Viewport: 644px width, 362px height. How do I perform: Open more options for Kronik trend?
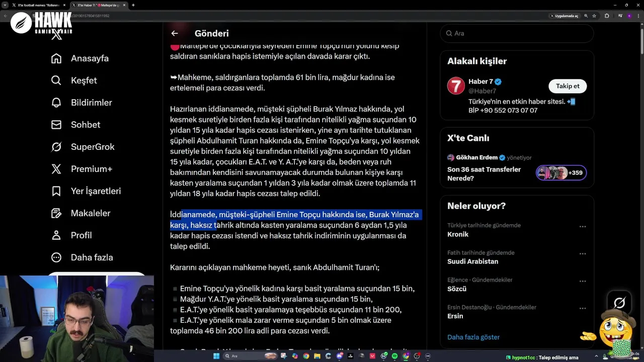pos(583,226)
